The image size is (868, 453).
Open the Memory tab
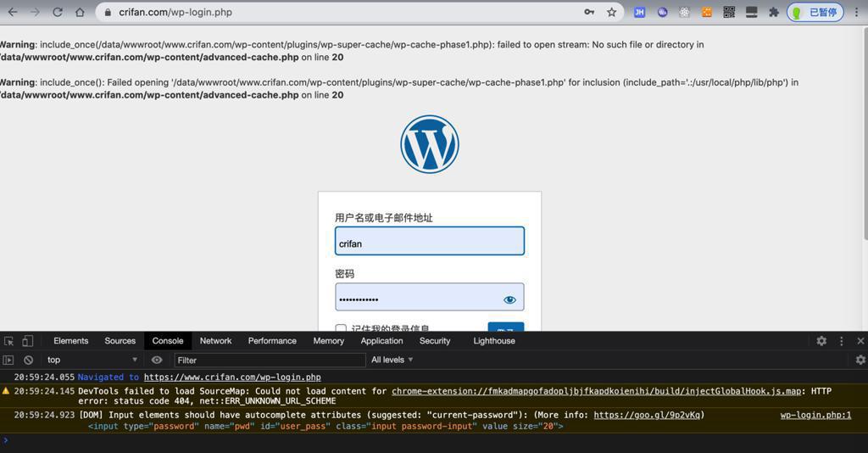pyautogui.click(x=329, y=340)
